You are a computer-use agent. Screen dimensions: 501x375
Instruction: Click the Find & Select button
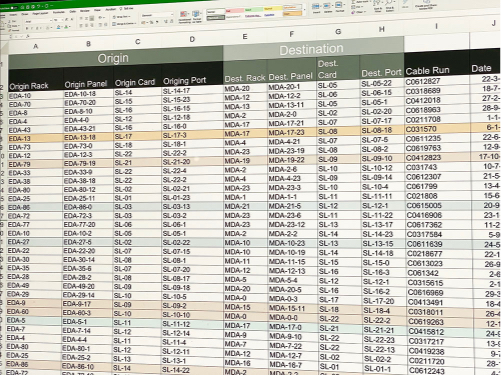[x=390, y=5]
